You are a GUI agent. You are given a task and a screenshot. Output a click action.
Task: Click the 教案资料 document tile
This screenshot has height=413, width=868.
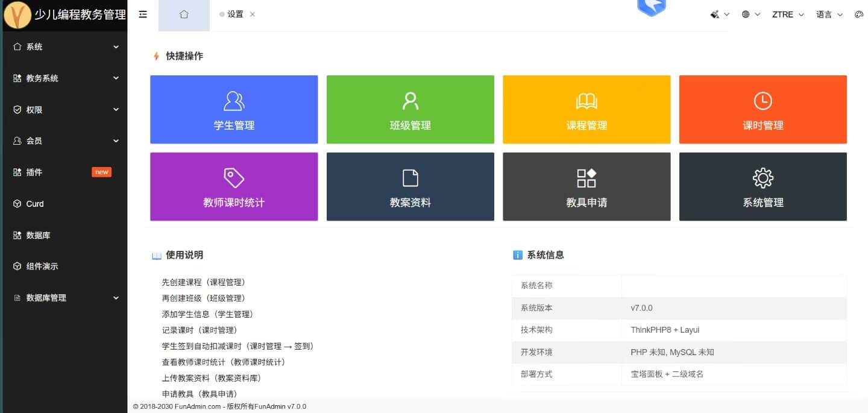pyautogui.click(x=410, y=187)
